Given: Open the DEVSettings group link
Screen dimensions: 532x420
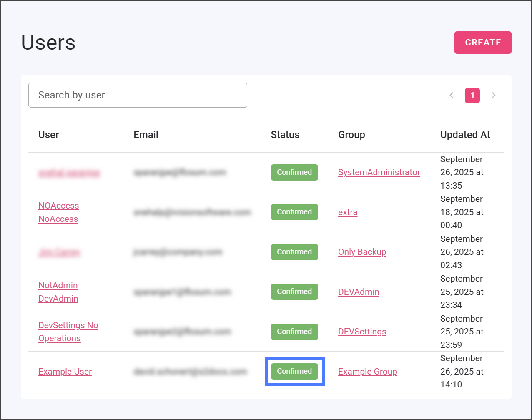Looking at the screenshot, I should 362,332.
